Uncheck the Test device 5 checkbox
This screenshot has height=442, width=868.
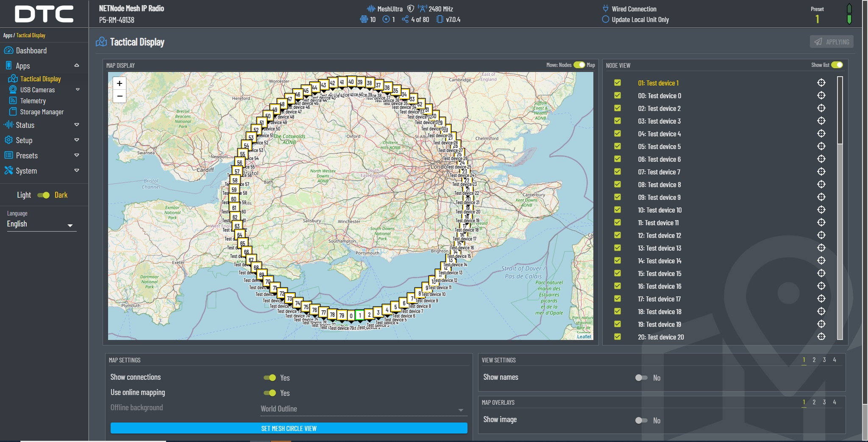pyautogui.click(x=618, y=146)
